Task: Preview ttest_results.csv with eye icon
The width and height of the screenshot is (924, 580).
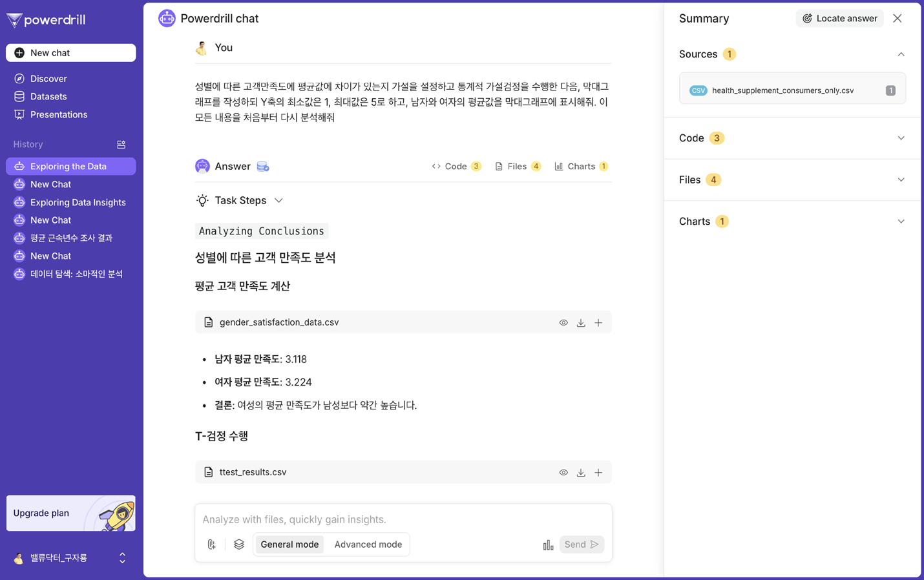Action: pos(563,472)
